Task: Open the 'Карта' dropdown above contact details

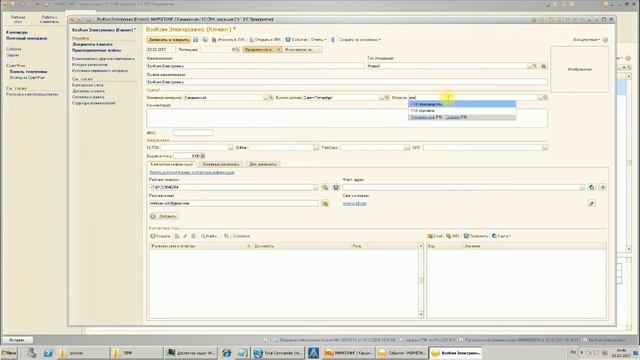Action: point(502,236)
